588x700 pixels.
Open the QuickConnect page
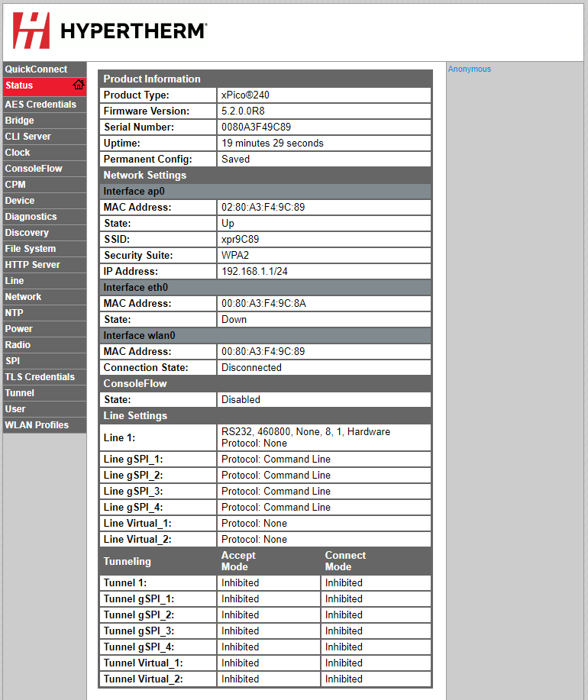click(36, 69)
